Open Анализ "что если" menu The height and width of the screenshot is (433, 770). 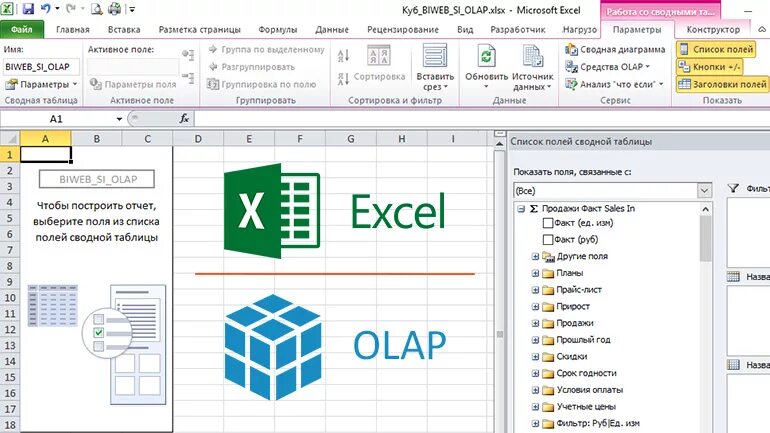[x=614, y=84]
